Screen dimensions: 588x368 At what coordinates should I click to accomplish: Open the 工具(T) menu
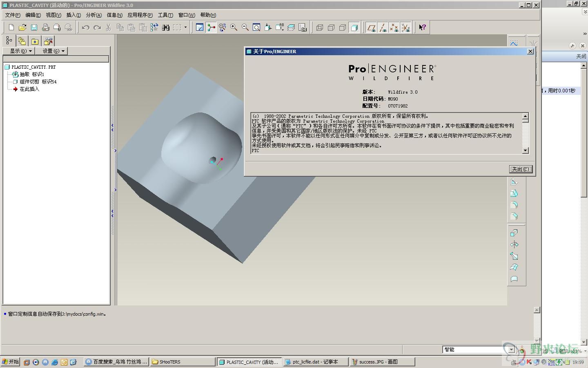[165, 15]
